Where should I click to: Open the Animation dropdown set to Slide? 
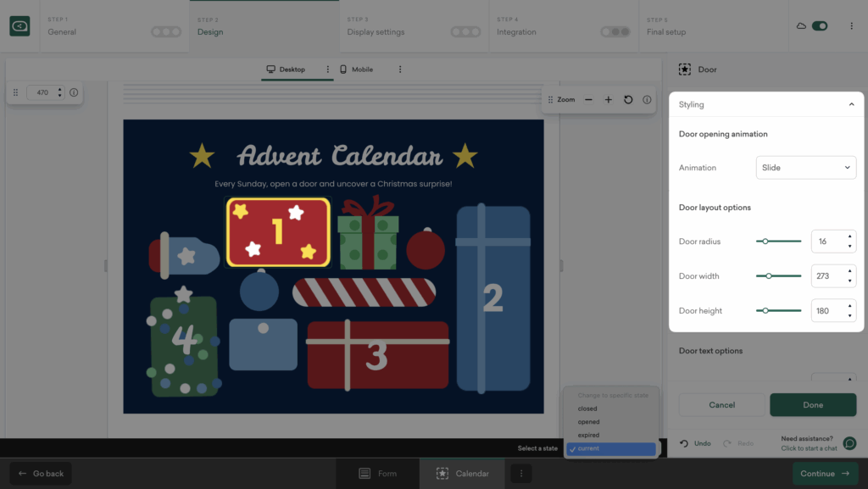805,168
